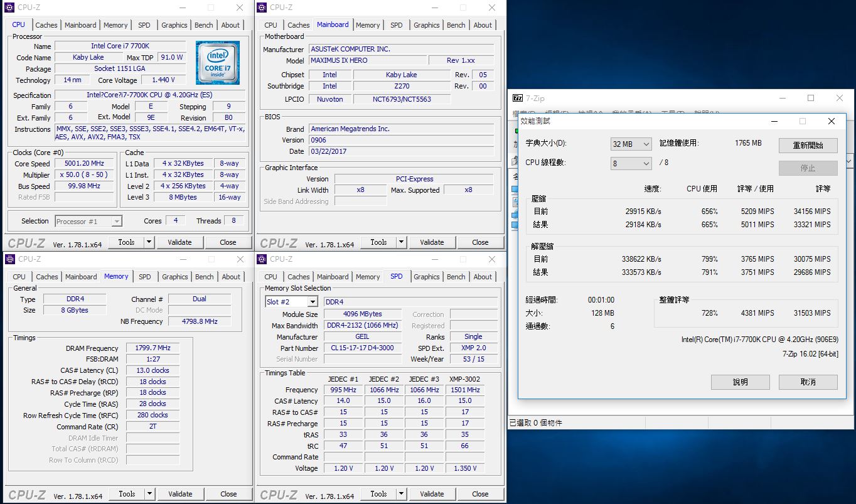Click the CAS# Latency (CL) value 13.0 clocks
The width and height of the screenshot is (856, 504).
(x=152, y=370)
